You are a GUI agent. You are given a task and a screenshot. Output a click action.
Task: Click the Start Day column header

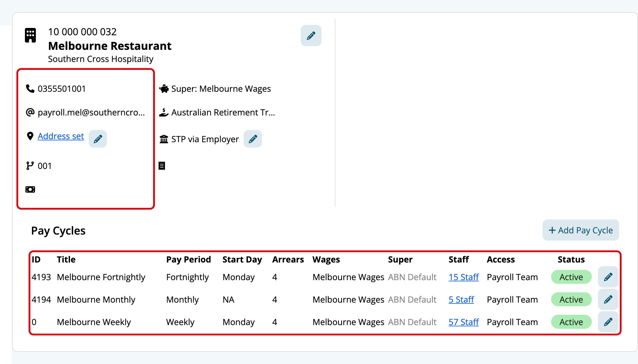[x=242, y=259]
